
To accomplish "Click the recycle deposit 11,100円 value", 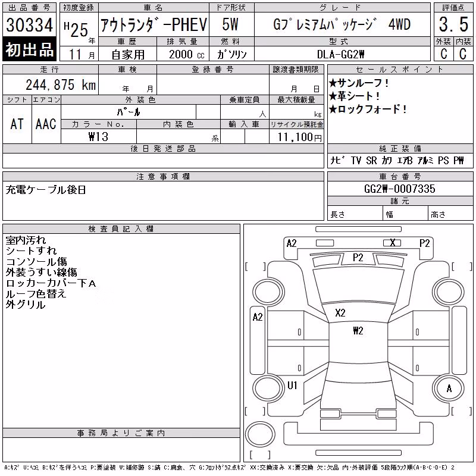I will (x=299, y=137).
